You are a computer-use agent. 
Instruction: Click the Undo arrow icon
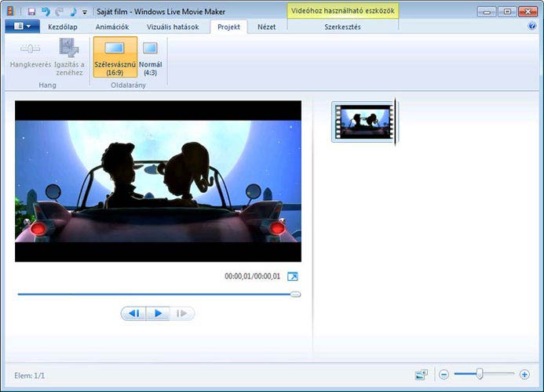tap(46, 12)
